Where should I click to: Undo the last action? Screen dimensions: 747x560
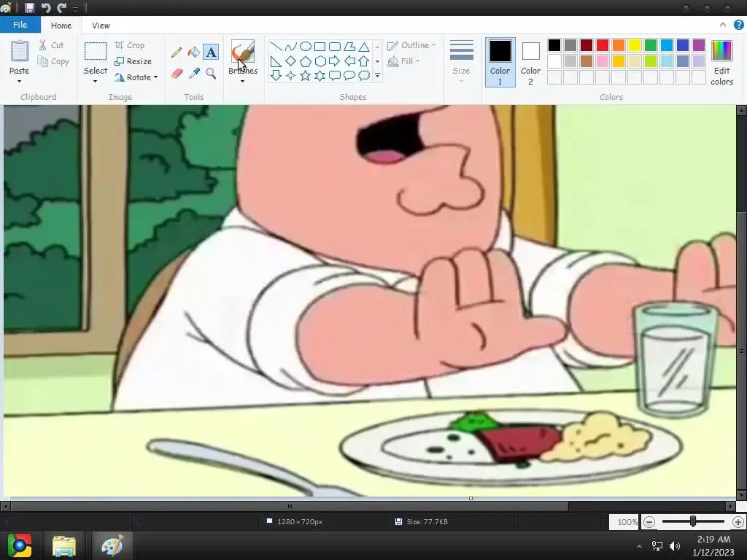point(46,7)
